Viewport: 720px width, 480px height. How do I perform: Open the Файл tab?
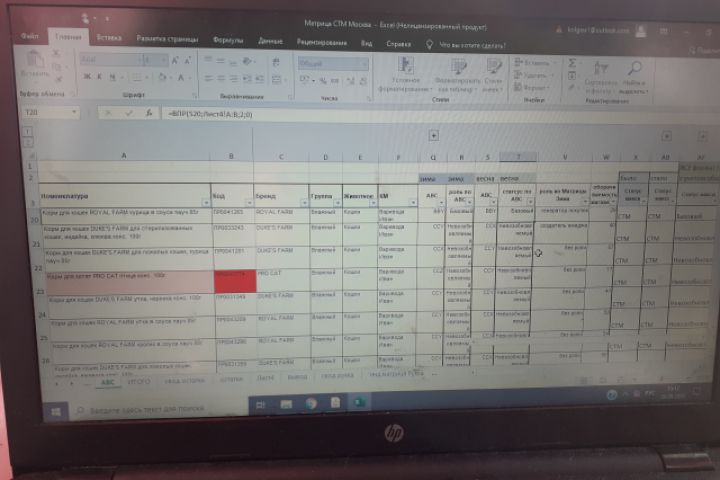pos(30,36)
